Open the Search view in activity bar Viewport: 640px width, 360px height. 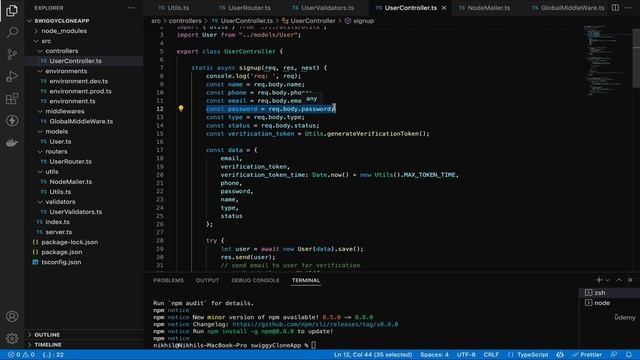pyautogui.click(x=12, y=32)
